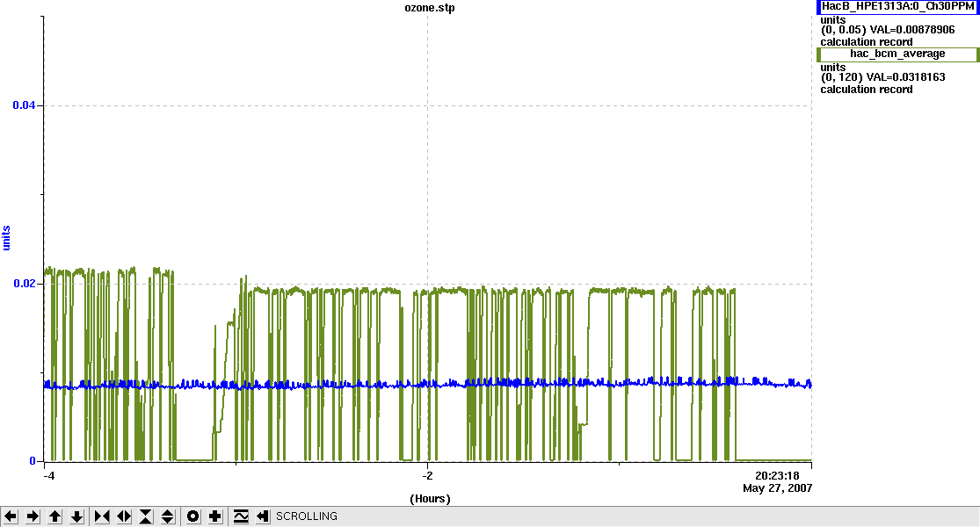Pan the plot left with the left-arrow button
980x527 pixels.
coord(11,516)
